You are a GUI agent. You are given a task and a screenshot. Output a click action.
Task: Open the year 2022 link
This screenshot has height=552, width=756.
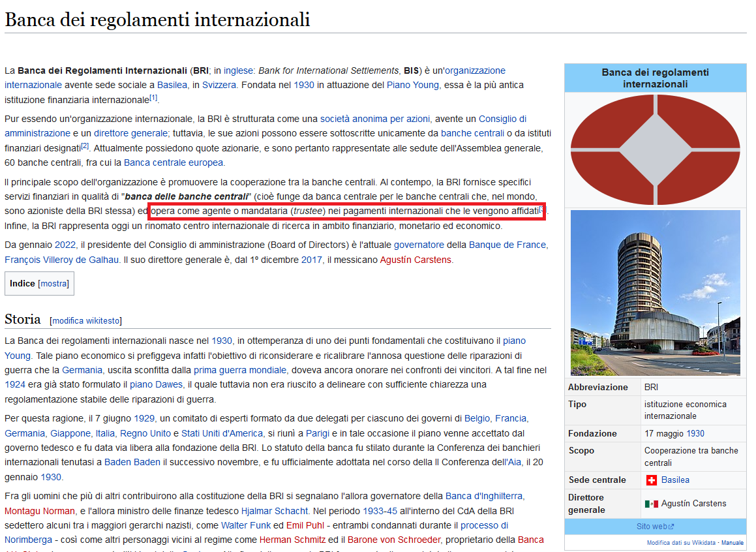click(65, 245)
